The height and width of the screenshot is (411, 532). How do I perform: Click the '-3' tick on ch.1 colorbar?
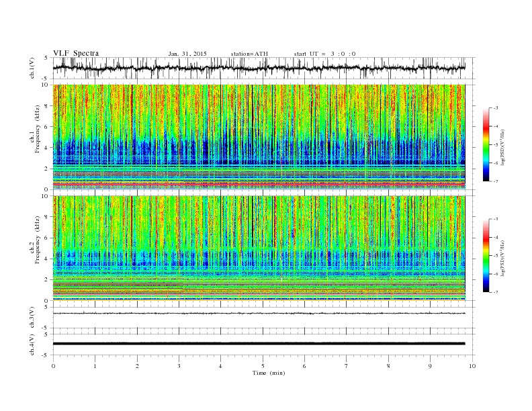[496, 108]
